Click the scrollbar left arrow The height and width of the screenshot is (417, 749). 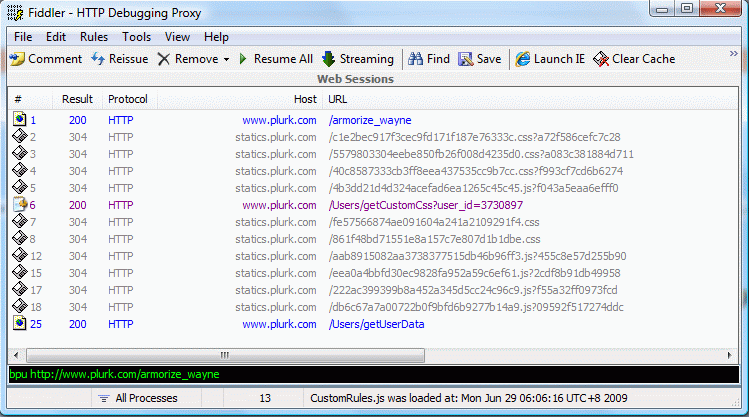click(16, 355)
